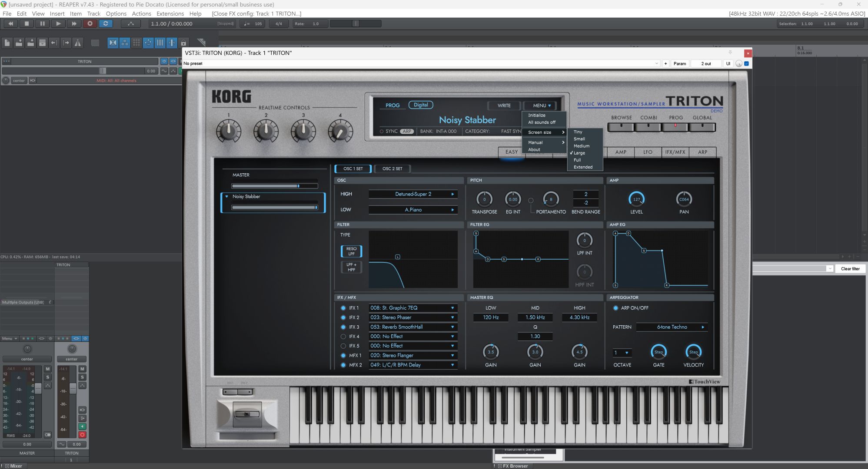The width and height of the screenshot is (868, 469).
Task: Open the MFX 1 Stereo Flanger dropdown
Action: coord(413,355)
